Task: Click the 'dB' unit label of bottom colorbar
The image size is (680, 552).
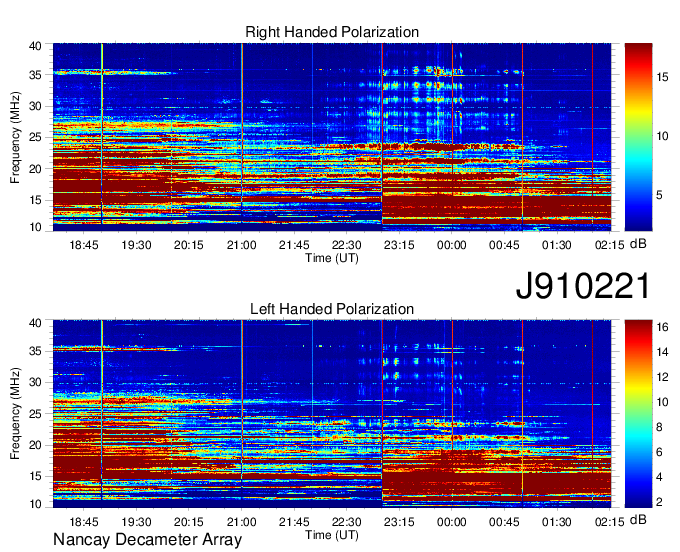Action: 638,520
